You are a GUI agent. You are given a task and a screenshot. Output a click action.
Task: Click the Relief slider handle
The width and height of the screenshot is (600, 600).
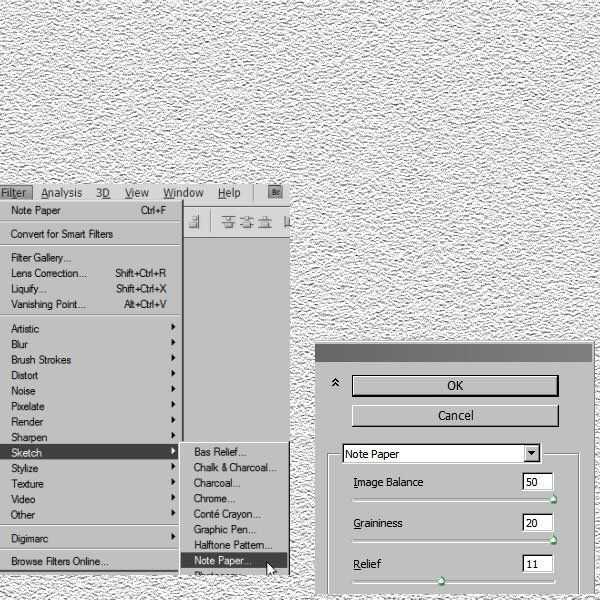point(441,581)
